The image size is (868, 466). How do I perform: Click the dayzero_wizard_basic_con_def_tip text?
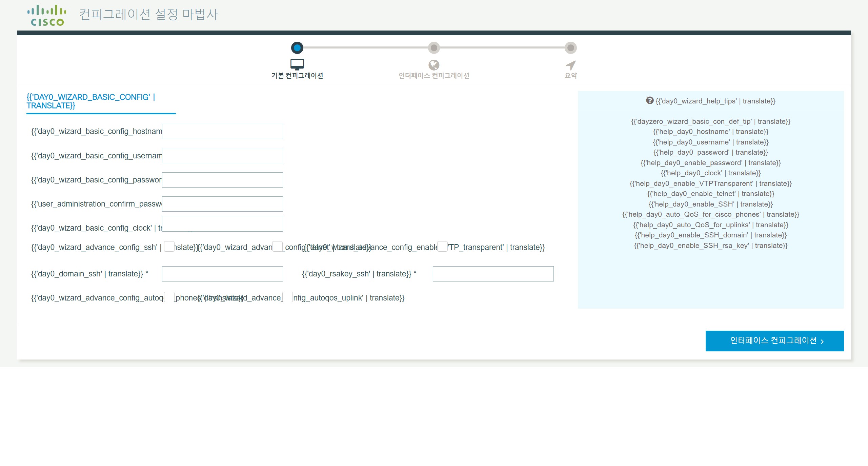(711, 121)
